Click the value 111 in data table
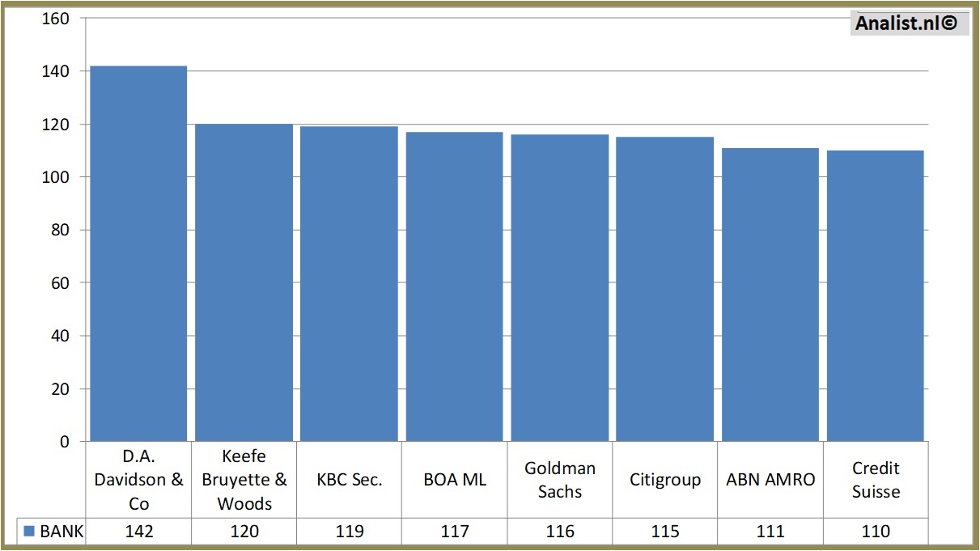 point(770,532)
